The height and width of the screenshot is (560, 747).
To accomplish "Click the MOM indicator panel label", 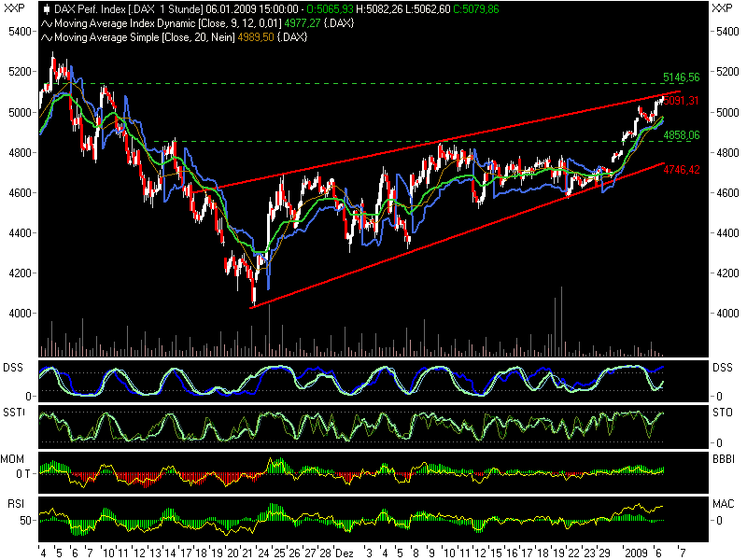I will (11, 456).
